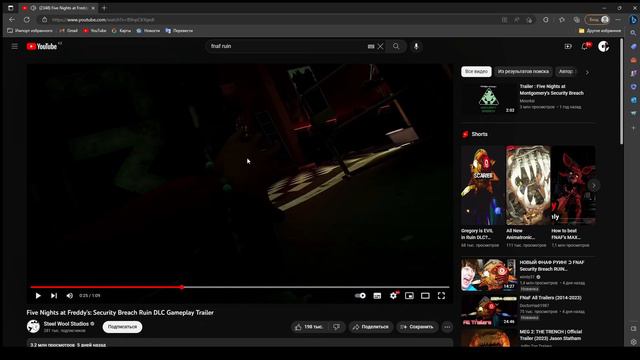Open more actions three-dot menu

click(447, 327)
